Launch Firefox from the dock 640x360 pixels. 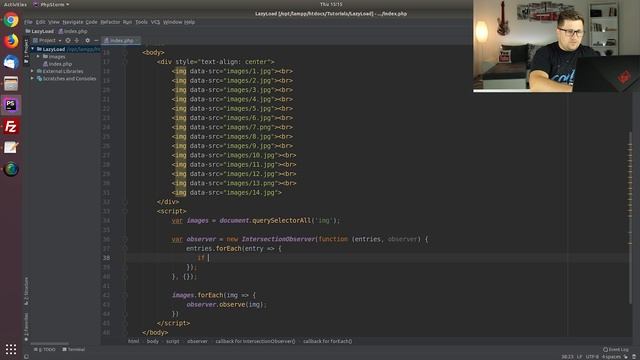(x=11, y=41)
